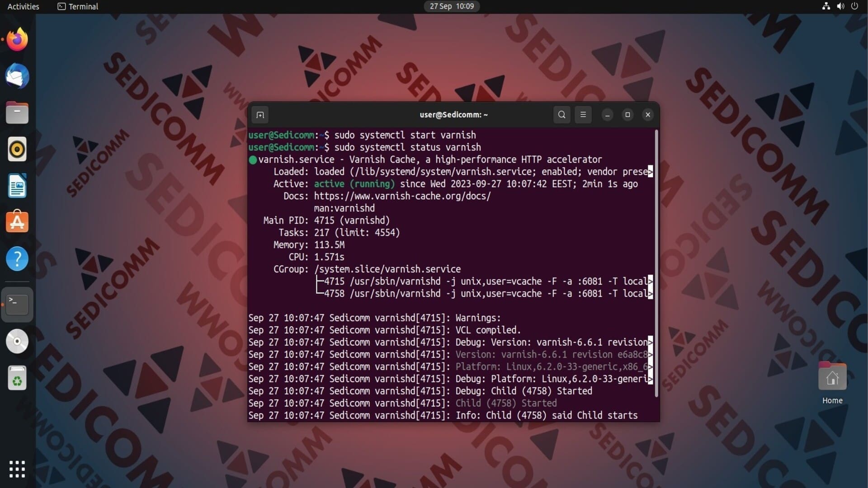
Task: Open the Trash in the dock
Action: (x=17, y=378)
